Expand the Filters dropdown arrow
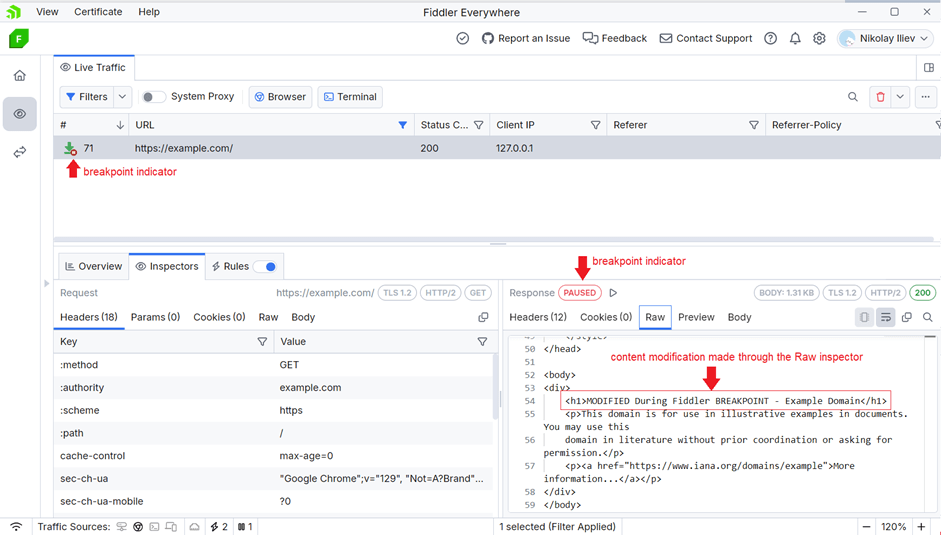Image resolution: width=941 pixels, height=535 pixels. (x=122, y=97)
